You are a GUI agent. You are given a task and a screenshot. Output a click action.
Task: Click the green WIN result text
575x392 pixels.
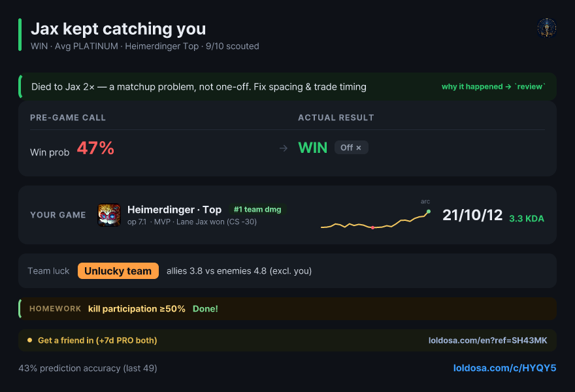312,148
